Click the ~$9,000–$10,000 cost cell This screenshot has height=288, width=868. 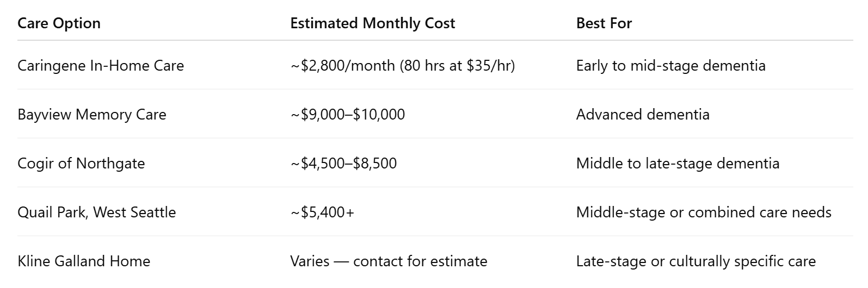pyautogui.click(x=347, y=115)
